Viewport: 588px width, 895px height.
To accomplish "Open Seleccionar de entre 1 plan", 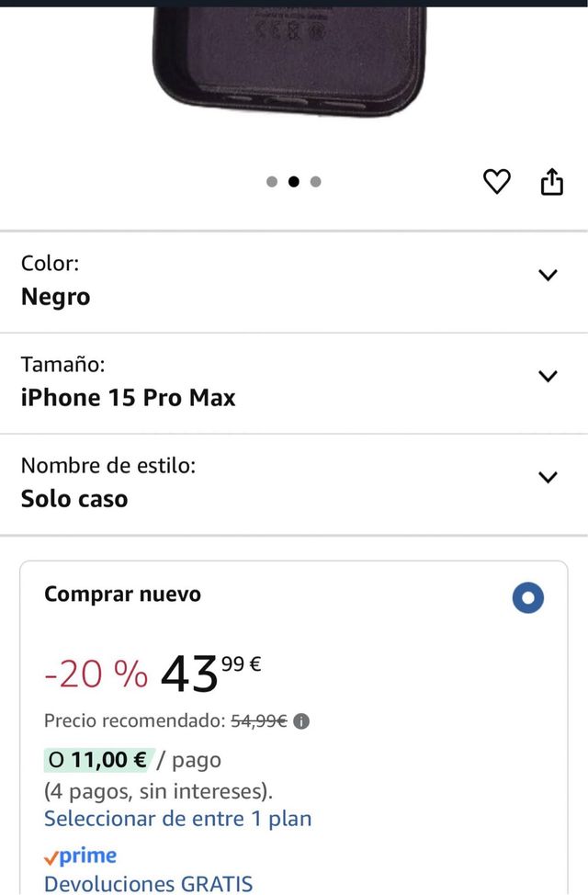I will point(177,818).
